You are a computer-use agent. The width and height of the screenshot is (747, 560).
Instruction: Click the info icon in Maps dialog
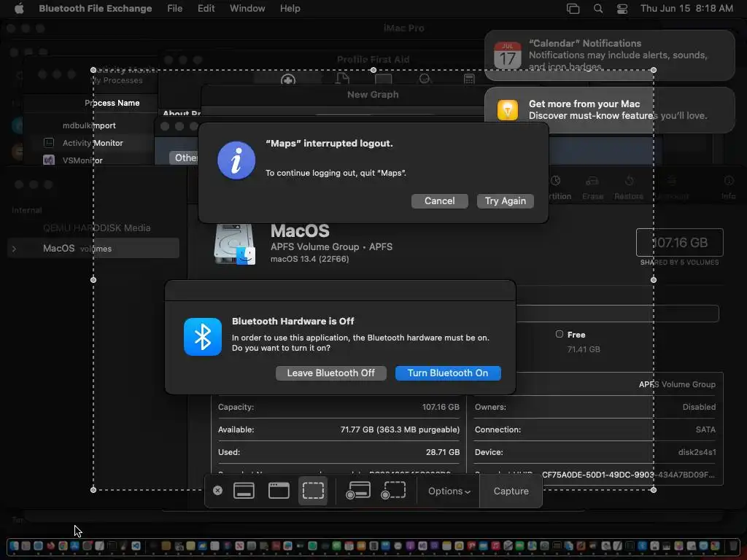pos(236,160)
